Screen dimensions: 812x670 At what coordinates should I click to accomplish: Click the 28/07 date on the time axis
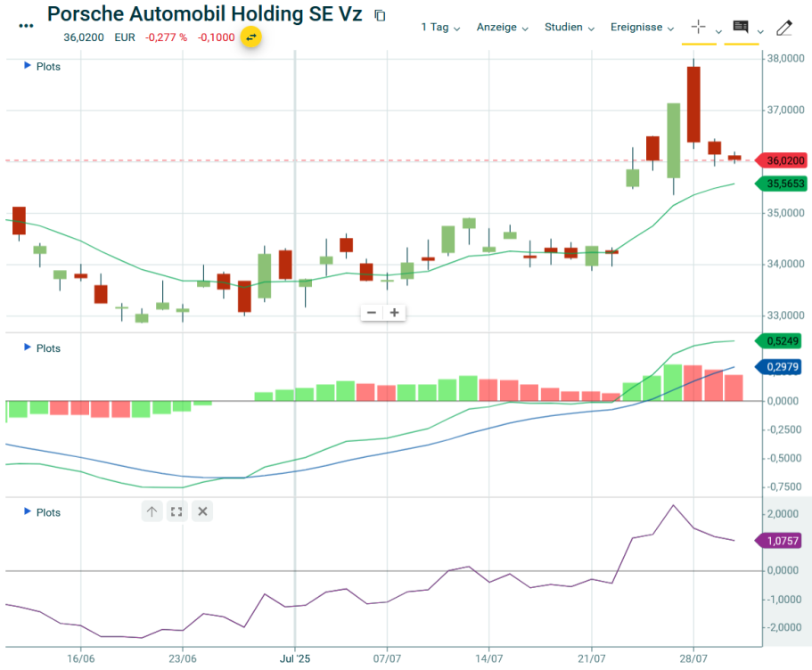pos(693,658)
